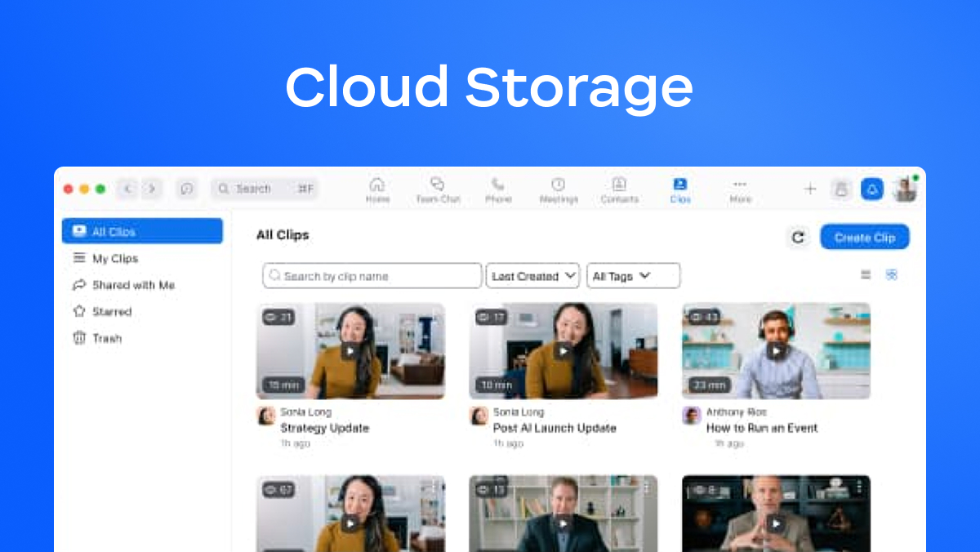980x552 pixels.
Task: Click the plus icon in title bar
Action: point(810,189)
